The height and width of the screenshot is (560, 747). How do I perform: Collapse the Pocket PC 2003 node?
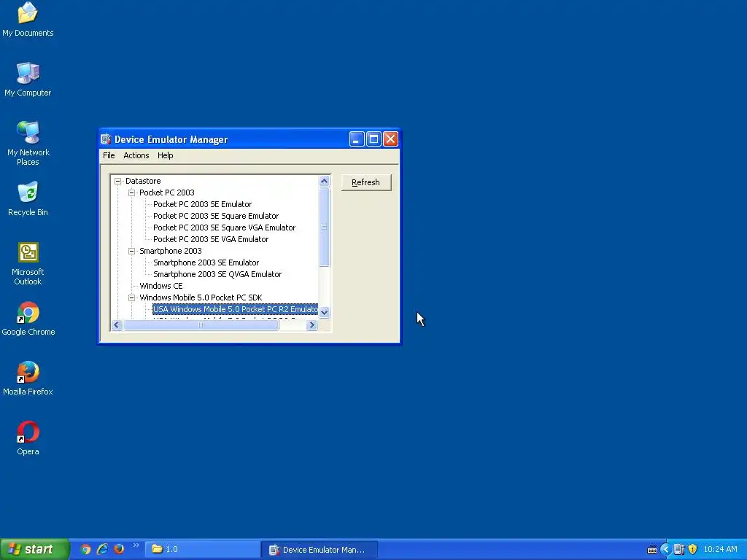click(131, 192)
